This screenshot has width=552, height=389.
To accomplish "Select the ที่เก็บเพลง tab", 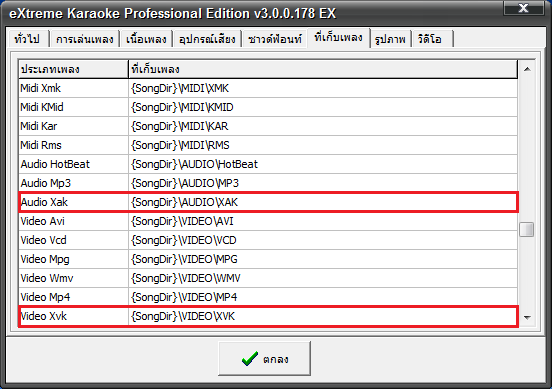I will click(x=339, y=38).
